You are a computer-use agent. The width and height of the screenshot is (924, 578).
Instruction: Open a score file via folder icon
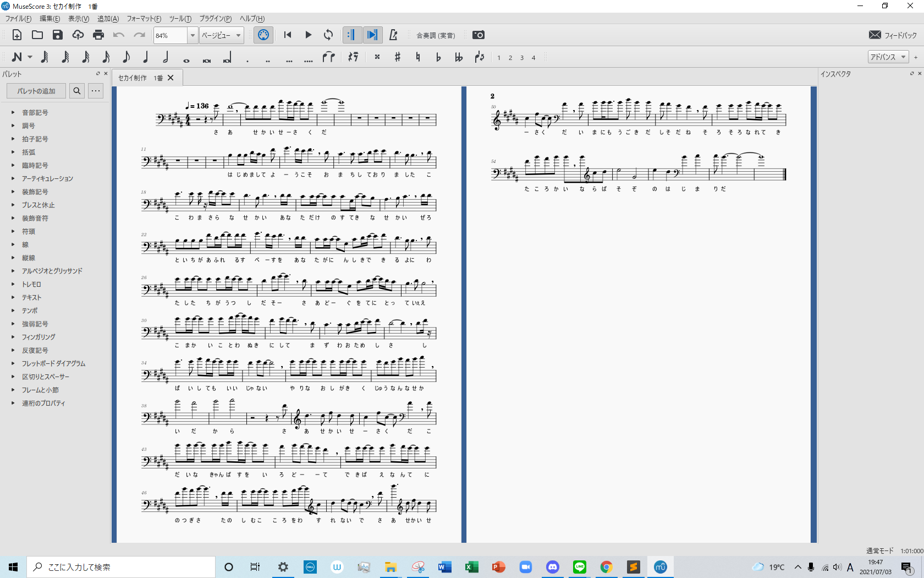pos(37,35)
